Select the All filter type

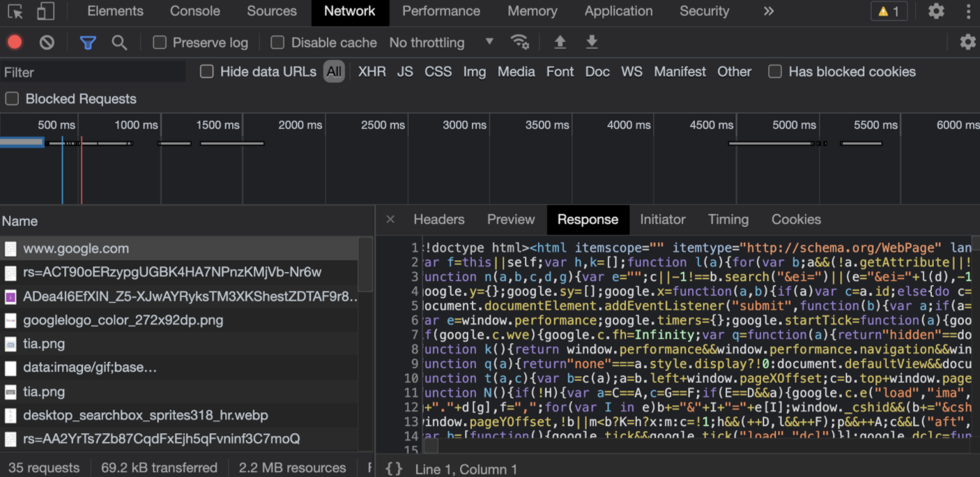(x=334, y=71)
